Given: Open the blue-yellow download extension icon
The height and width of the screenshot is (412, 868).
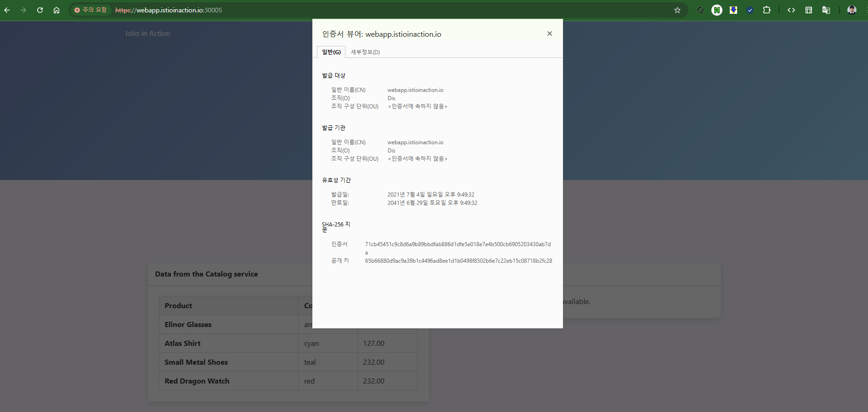Looking at the screenshot, I should click(733, 10).
